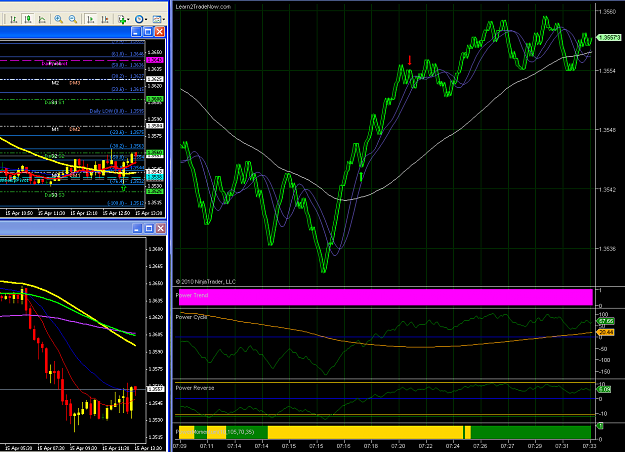Image resolution: width=625 pixels, height=452 pixels.
Task: Minimize the upper MetaTrader chart window
Action: (x=136, y=32)
